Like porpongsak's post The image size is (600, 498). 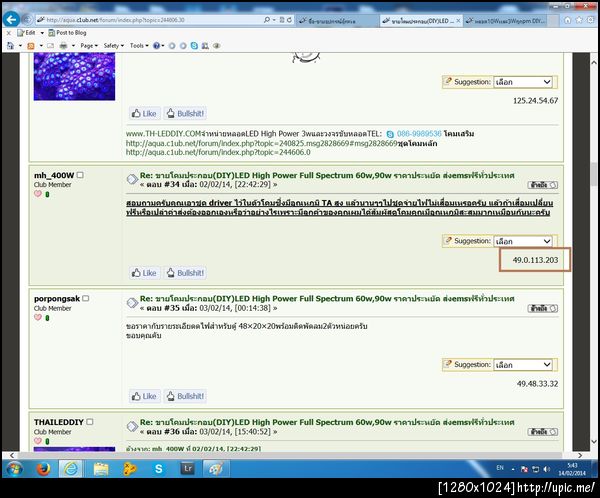tap(144, 396)
